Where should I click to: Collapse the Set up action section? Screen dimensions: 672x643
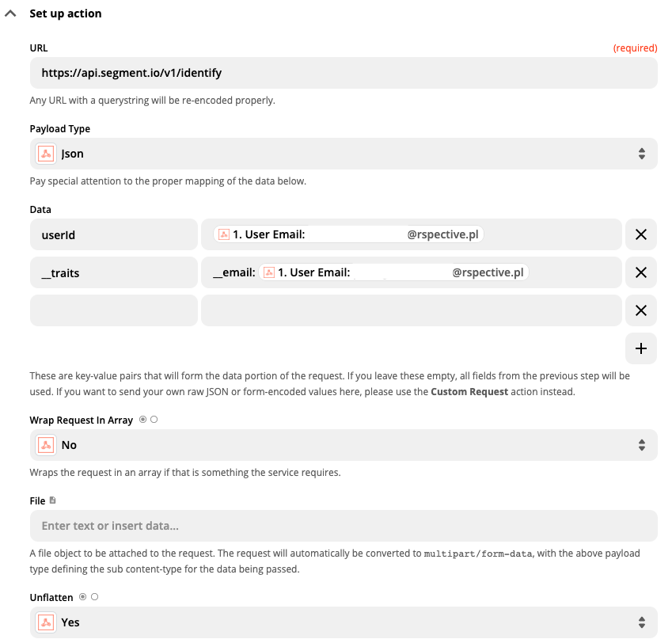(x=10, y=13)
